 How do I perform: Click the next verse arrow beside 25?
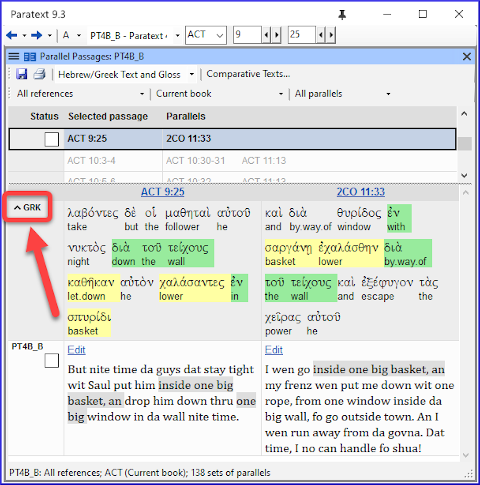tap(331, 35)
